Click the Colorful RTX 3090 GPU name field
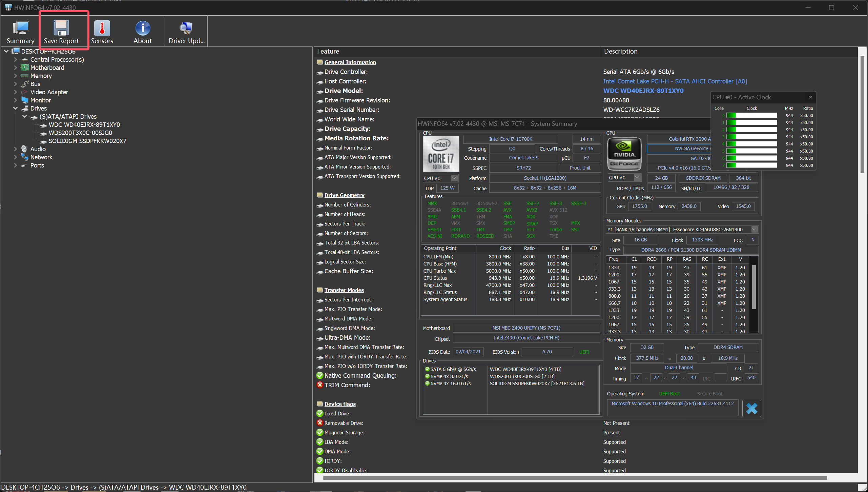Image resolution: width=868 pixels, height=492 pixels. coord(679,139)
